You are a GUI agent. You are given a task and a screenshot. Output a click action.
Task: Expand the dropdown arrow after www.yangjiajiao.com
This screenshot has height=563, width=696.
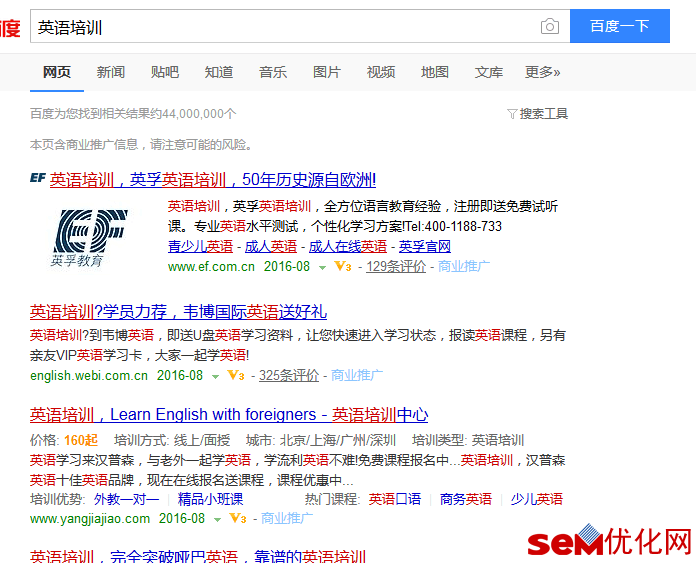(218, 519)
